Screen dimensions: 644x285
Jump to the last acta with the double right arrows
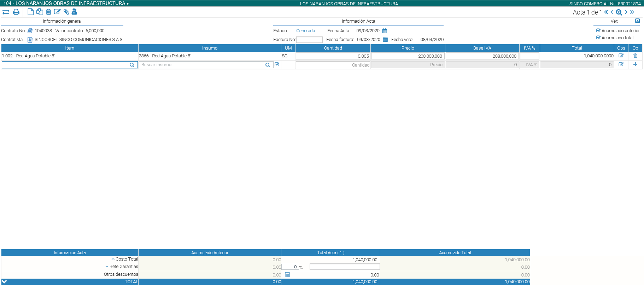632,12
